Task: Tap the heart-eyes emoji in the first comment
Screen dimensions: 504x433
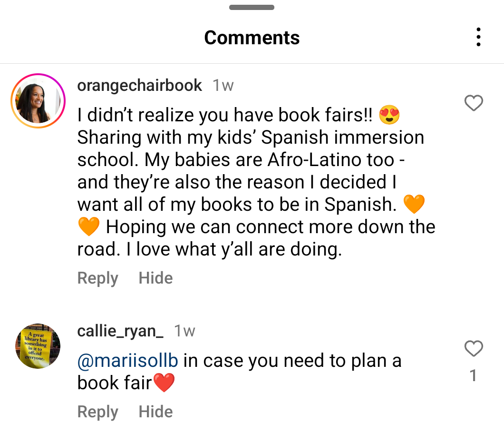Action: [389, 115]
